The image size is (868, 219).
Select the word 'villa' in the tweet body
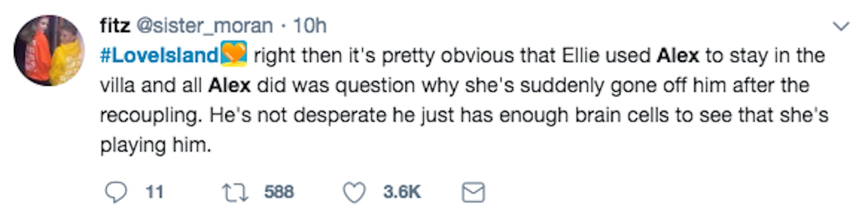[117, 86]
